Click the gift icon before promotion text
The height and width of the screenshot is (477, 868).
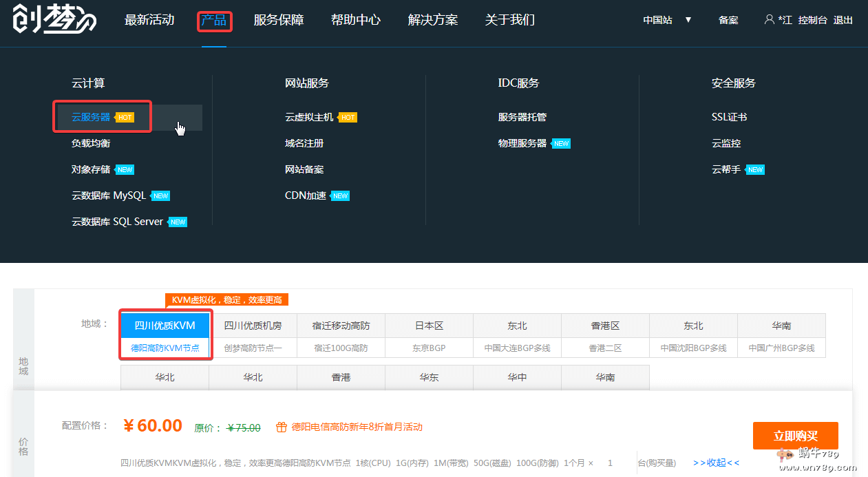tap(281, 427)
